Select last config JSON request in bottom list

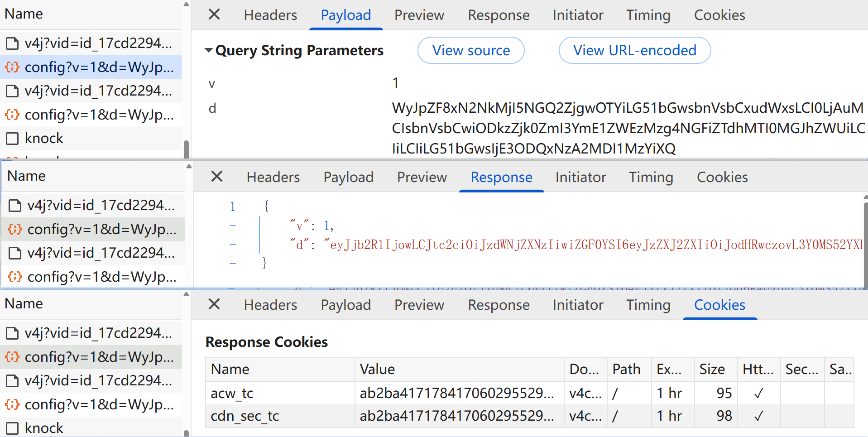click(91, 404)
